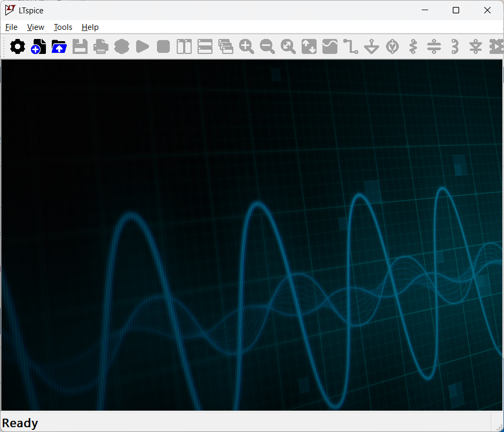Click the Zoom Out magnifier

267,47
